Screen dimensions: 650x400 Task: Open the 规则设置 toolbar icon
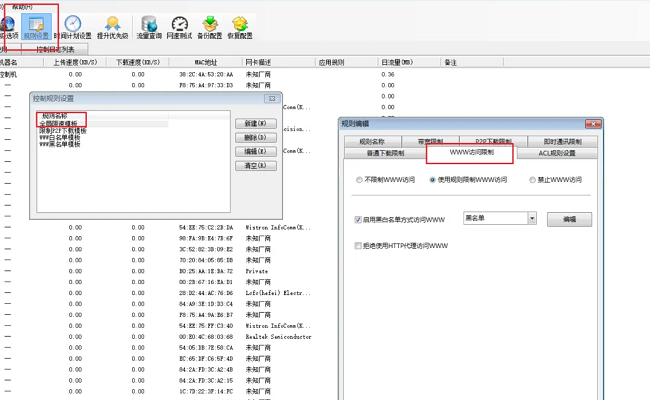pyautogui.click(x=35, y=27)
